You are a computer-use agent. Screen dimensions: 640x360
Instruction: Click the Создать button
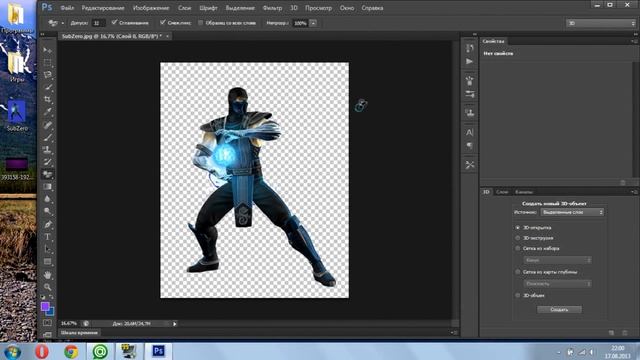559,309
